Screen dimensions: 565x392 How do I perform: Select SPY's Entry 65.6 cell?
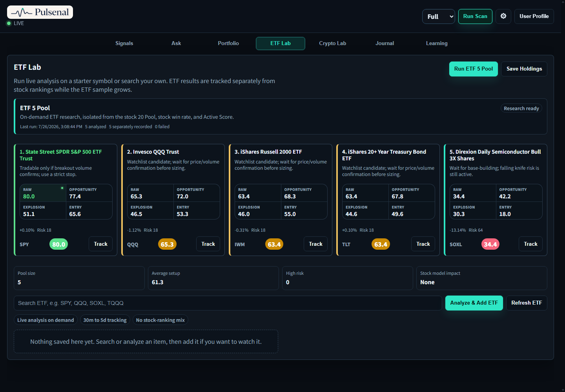89,211
